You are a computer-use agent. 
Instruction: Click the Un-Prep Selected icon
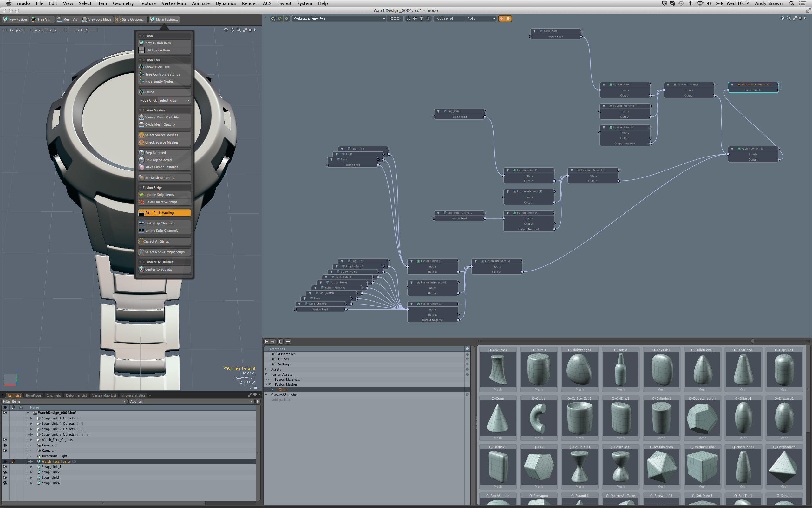[141, 160]
